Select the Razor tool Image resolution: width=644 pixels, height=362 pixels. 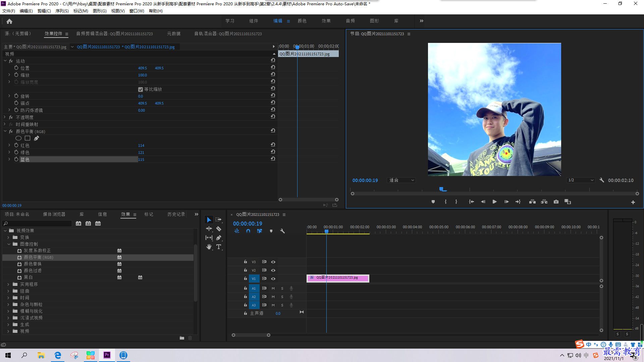[219, 229]
